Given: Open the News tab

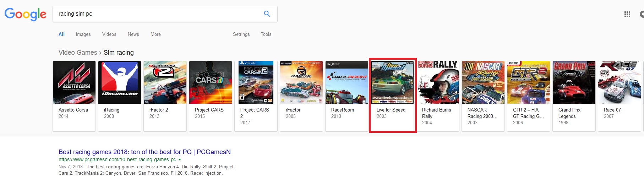Looking at the screenshot, I should point(133,34).
